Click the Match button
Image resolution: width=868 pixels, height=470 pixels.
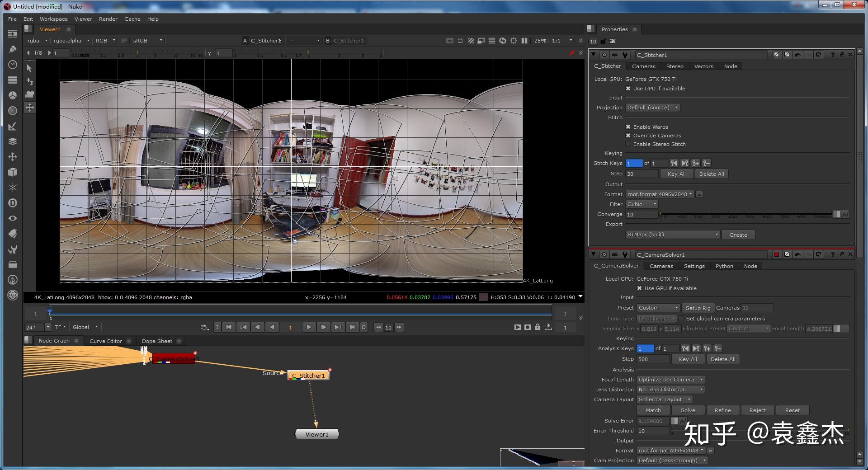(653, 410)
